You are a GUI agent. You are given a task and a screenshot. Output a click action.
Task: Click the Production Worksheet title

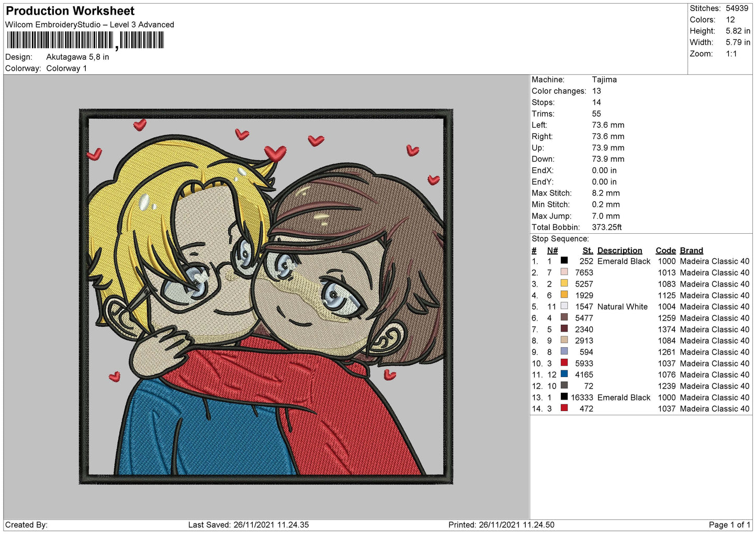pos(70,11)
